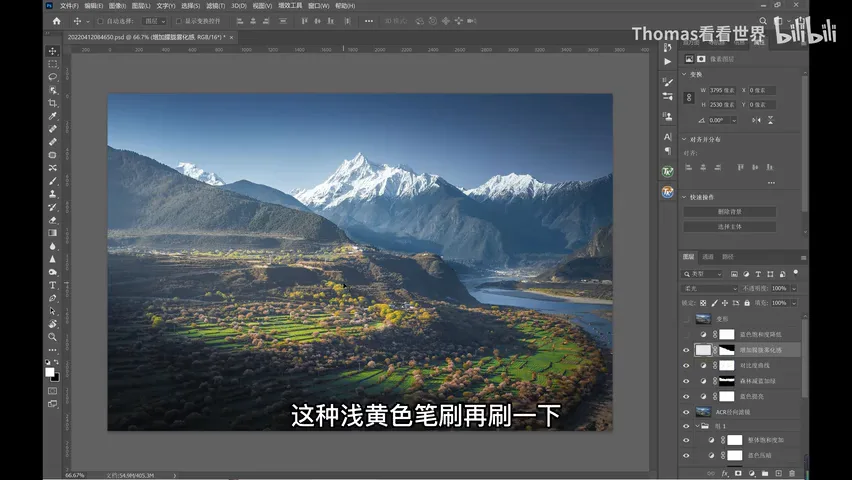
Task: Hide the 蓝色提亮 layer
Action: [x=686, y=397]
